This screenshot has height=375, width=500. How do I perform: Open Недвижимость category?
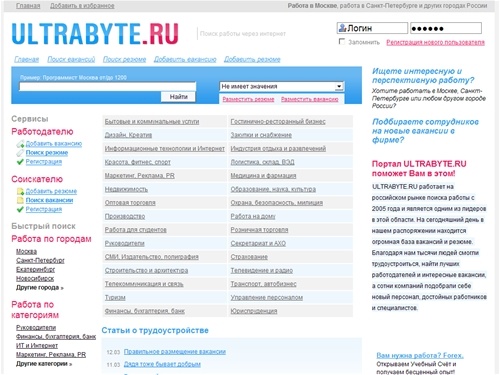pyautogui.click(x=126, y=189)
